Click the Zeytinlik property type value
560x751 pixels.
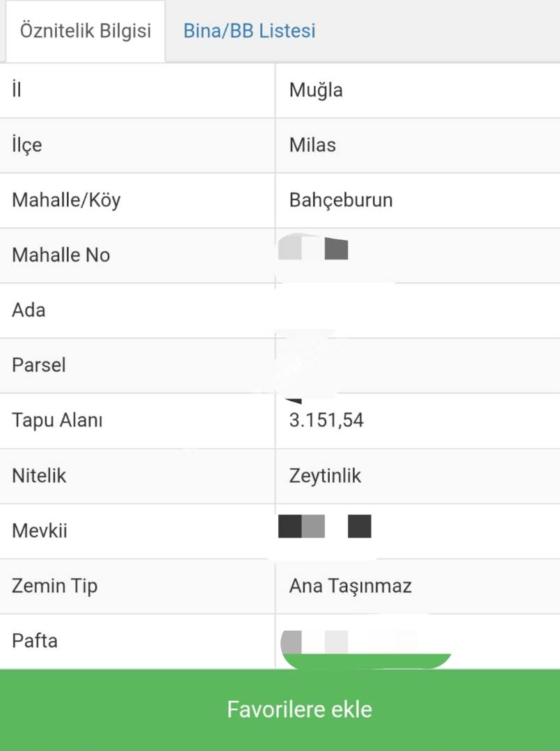click(x=325, y=476)
